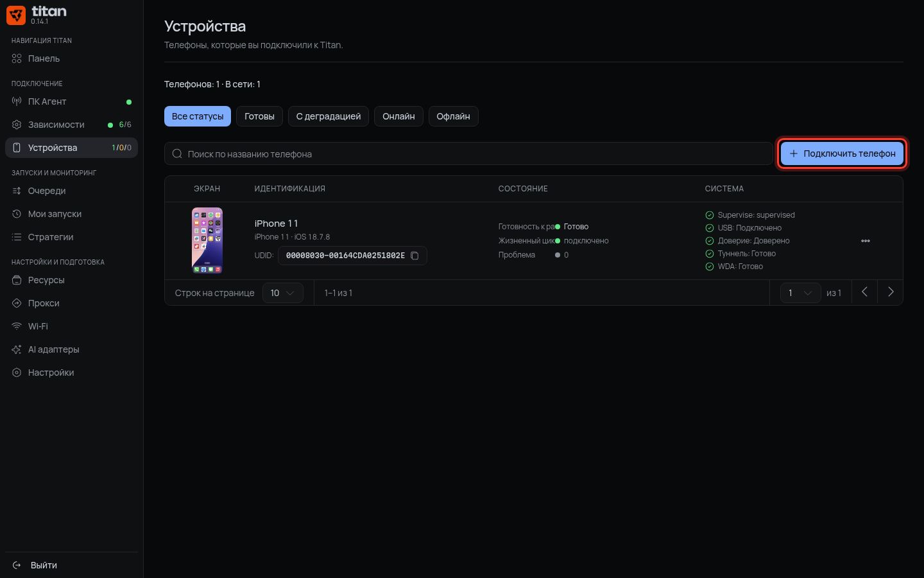The height and width of the screenshot is (578, 924).
Task: Show only Онлайн devices
Action: pyautogui.click(x=398, y=116)
